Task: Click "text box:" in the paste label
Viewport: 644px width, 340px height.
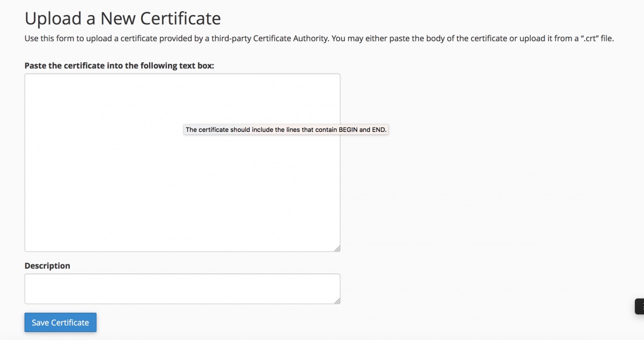Action: point(196,65)
